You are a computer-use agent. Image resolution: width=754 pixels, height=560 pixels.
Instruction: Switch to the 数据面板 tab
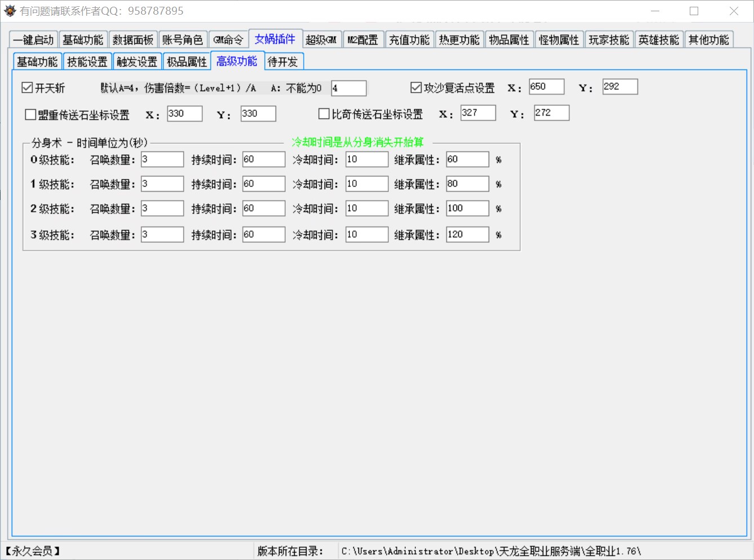pos(132,39)
